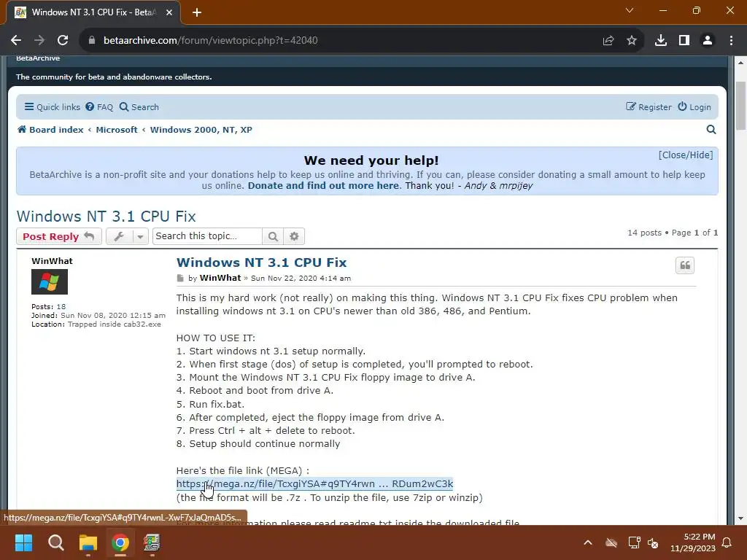The image size is (747, 560).
Task: Quote the first post
Action: [x=684, y=265]
